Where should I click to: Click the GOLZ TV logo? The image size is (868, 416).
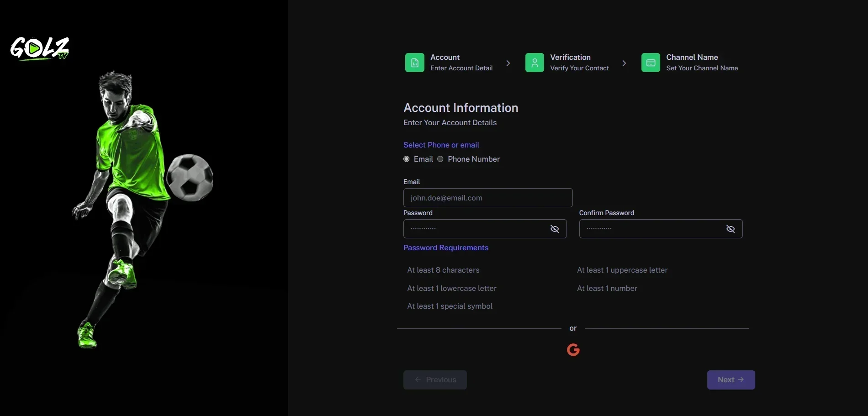tap(40, 48)
